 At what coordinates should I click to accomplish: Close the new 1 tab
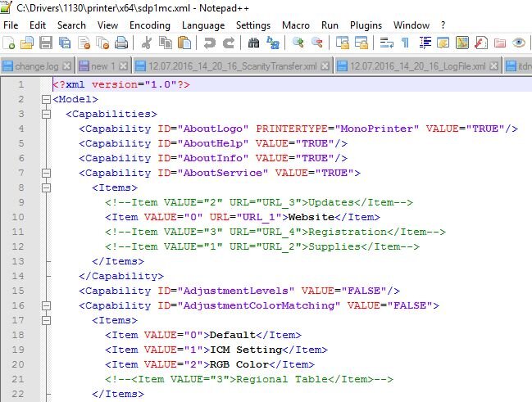124,66
